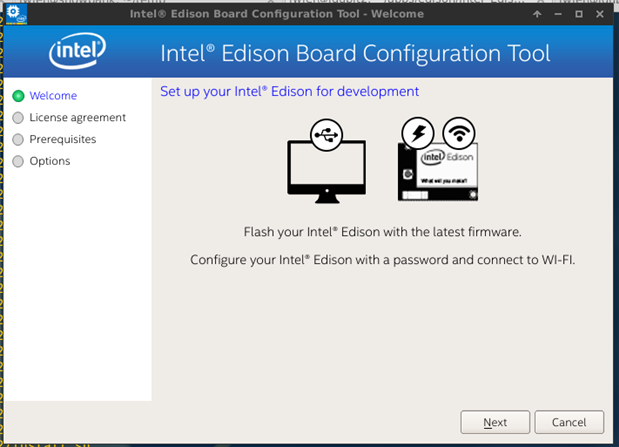Go to the License agreement label

78,118
